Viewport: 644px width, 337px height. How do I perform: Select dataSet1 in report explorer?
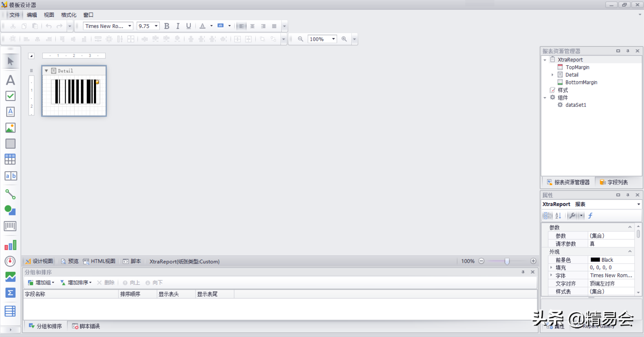(x=576, y=105)
